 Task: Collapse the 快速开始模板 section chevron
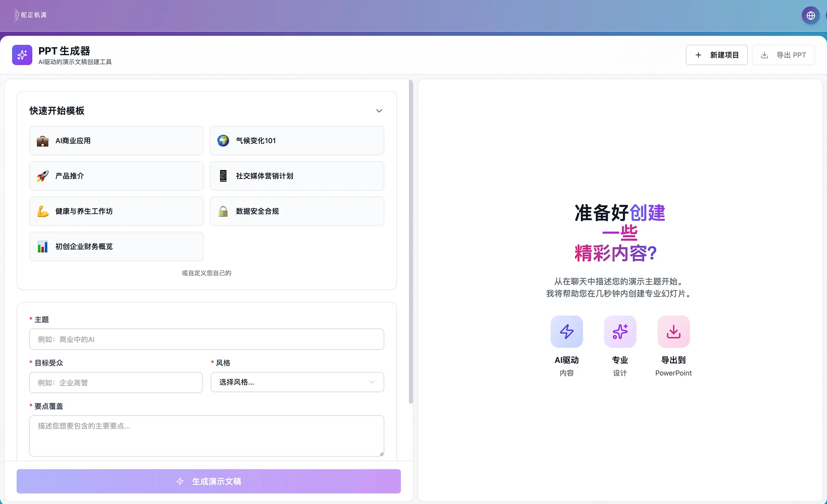pyautogui.click(x=379, y=111)
